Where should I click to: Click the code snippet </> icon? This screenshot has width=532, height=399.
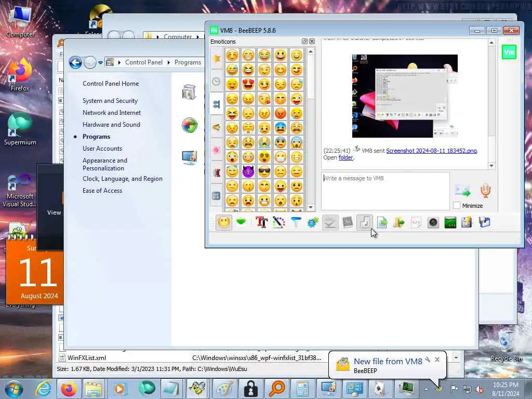(x=416, y=222)
